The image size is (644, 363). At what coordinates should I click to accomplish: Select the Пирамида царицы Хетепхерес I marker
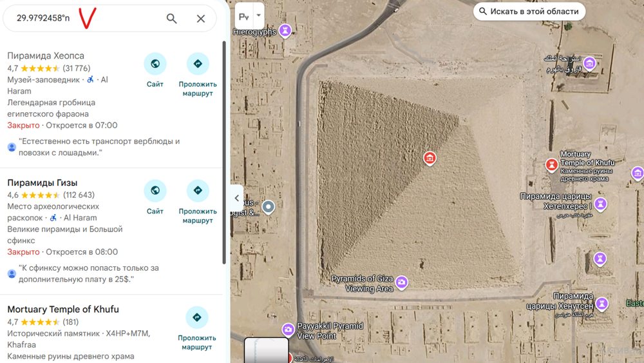tap(600, 204)
